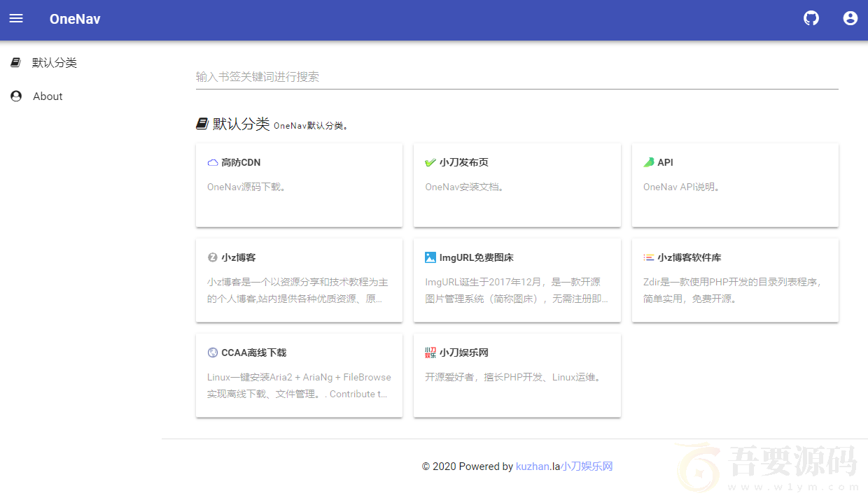Click the green checkmark icon on 小刀发布页

click(430, 162)
